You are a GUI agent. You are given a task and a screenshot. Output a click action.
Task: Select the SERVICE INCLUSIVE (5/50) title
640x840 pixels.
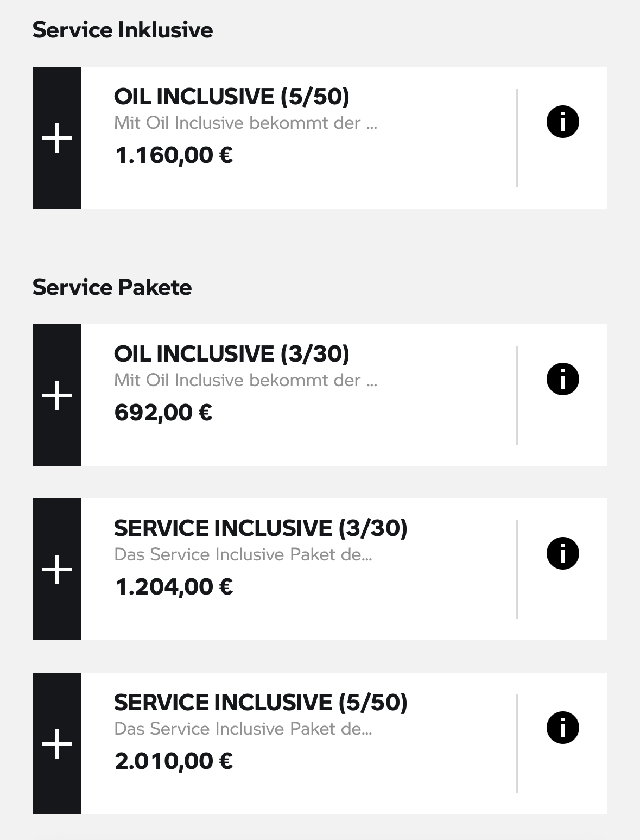[x=261, y=703]
